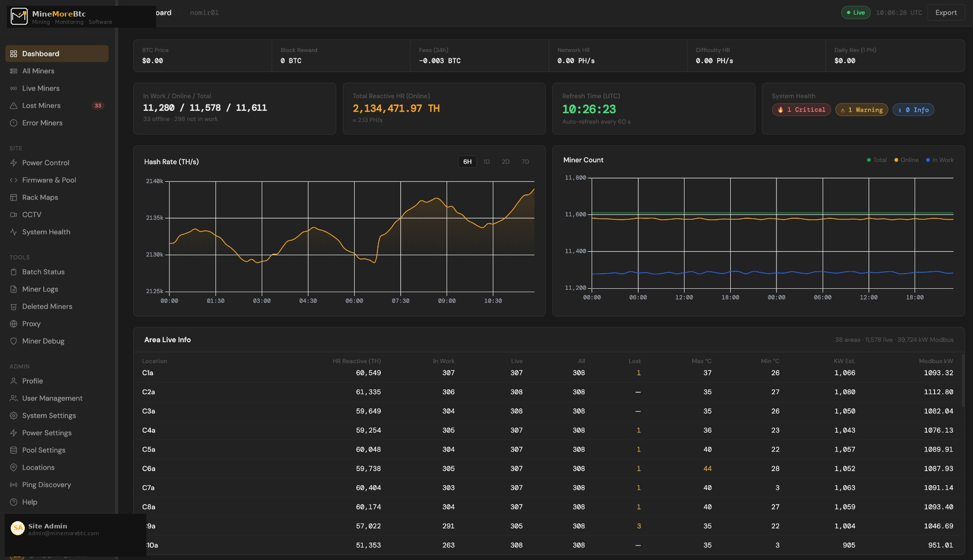The image size is (973, 560).
Task: Click the MineMoreBtc logo icon
Action: pyautogui.click(x=18, y=16)
